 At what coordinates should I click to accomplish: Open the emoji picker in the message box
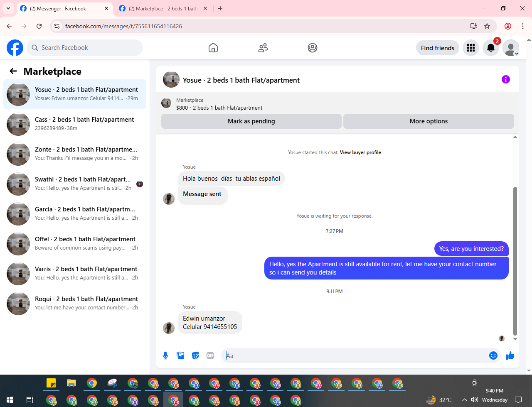[x=493, y=356]
